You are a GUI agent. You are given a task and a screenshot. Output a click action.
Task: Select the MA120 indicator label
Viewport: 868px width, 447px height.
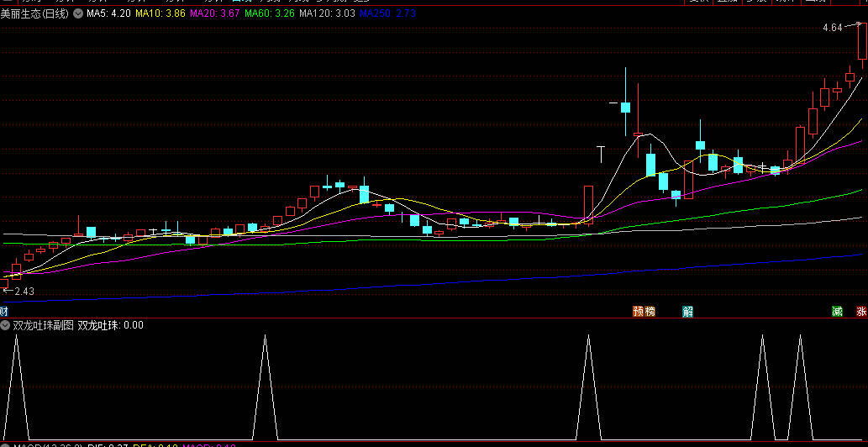(x=327, y=14)
